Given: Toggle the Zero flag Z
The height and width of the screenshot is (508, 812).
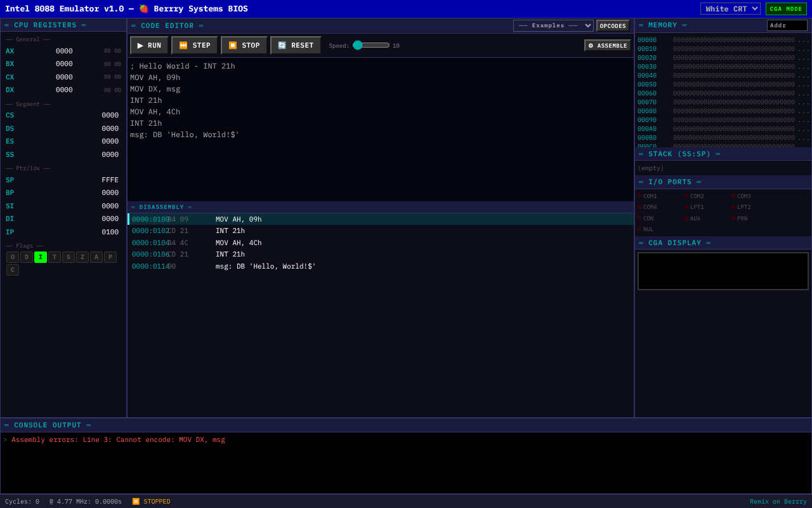Looking at the screenshot, I should coord(82,257).
